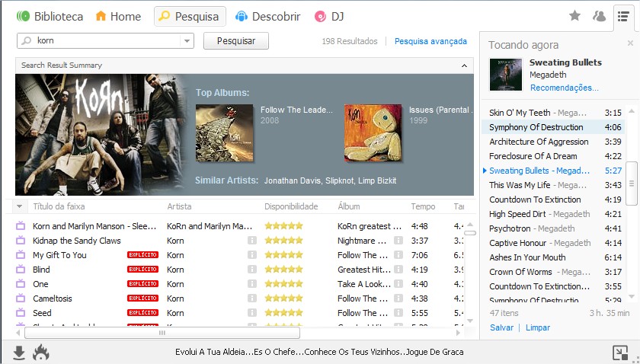Click the horizontal scrollbar of results list
The height and width of the screenshot is (364, 640).
pyautogui.click(x=162, y=333)
